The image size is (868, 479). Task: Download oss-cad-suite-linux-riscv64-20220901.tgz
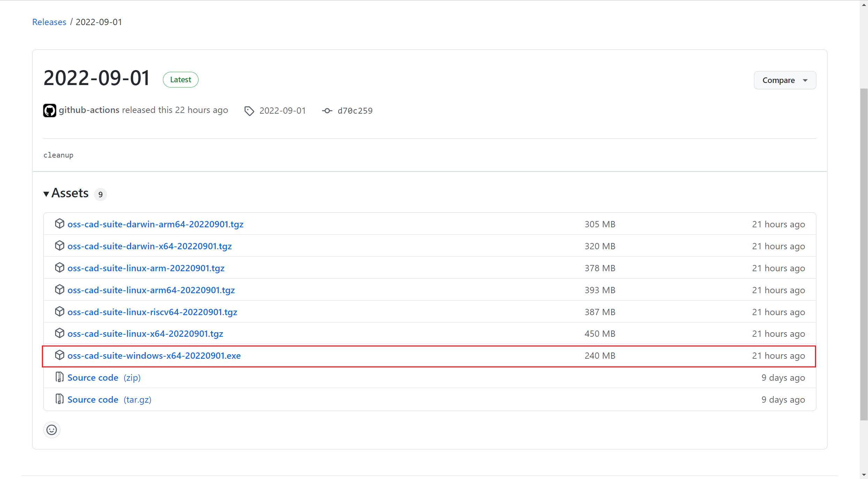(x=152, y=312)
